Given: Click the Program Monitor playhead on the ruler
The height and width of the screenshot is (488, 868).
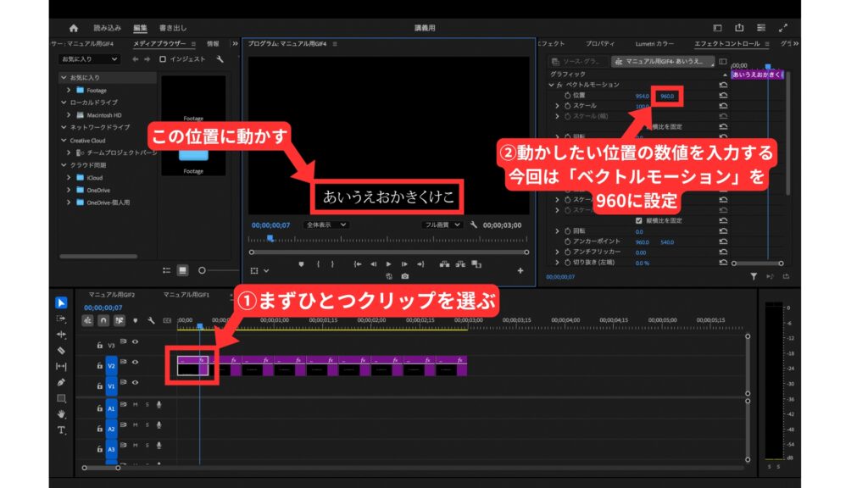Looking at the screenshot, I should point(270,238).
